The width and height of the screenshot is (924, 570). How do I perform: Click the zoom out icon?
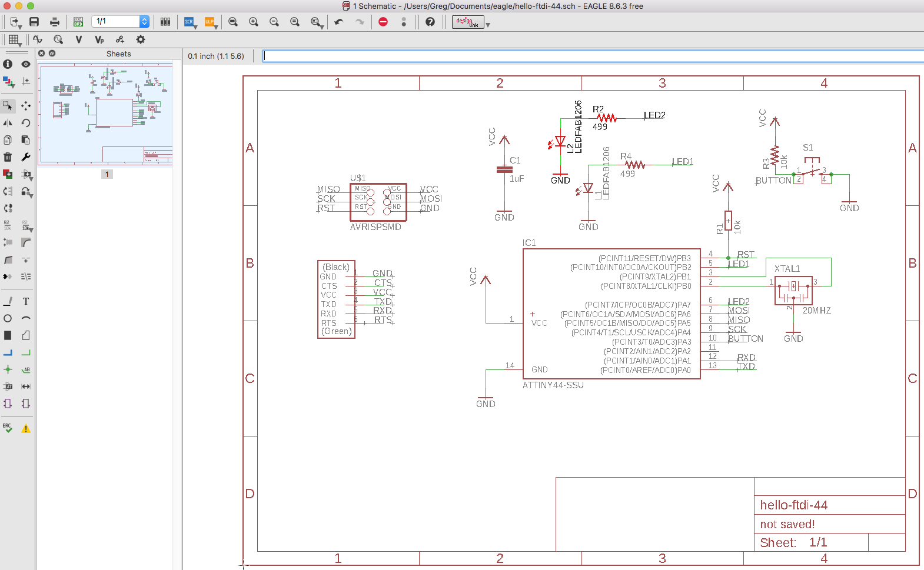point(274,22)
